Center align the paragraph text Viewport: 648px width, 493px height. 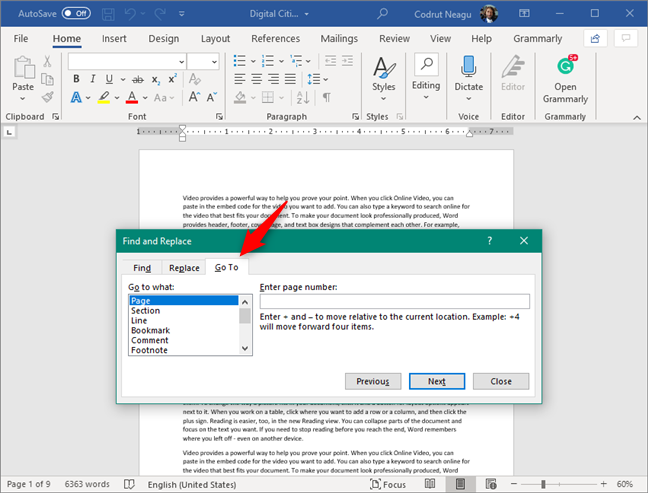(257, 79)
